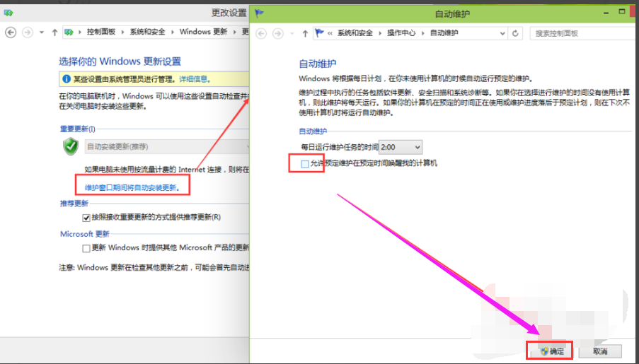Uncheck 按照接收重要更新的方式提供推荐更新 checkbox
The width and height of the screenshot is (639, 364).
tap(86, 217)
